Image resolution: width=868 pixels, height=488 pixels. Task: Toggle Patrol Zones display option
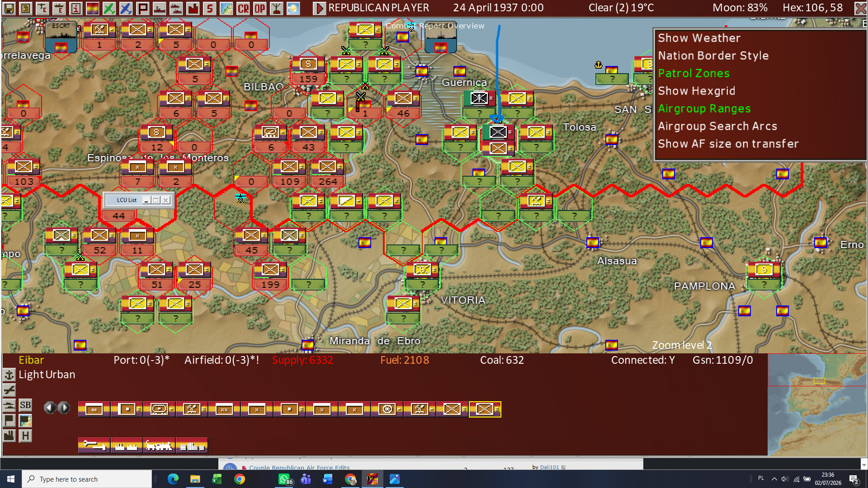(x=694, y=73)
